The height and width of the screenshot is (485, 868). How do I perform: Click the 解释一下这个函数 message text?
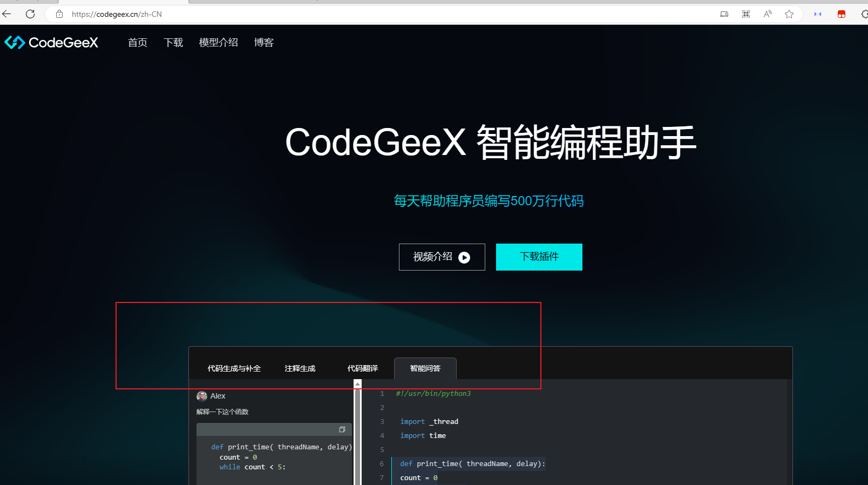tap(222, 412)
